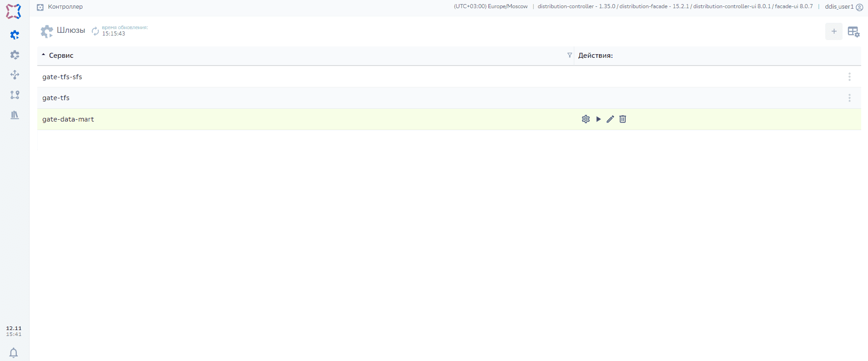The image size is (868, 361).
Task: Sort by the Сервис column header
Action: click(x=61, y=56)
